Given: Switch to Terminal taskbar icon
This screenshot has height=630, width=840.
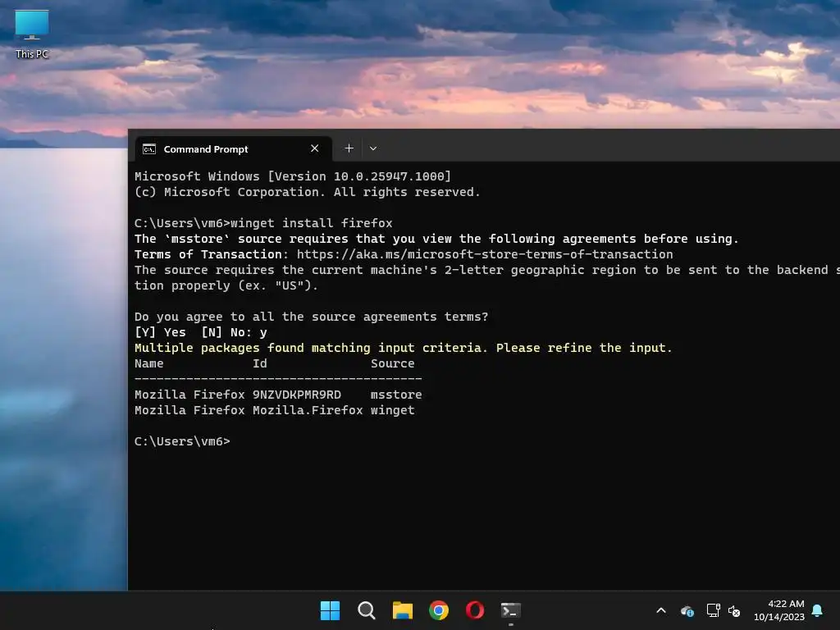Looking at the screenshot, I should coord(510,610).
